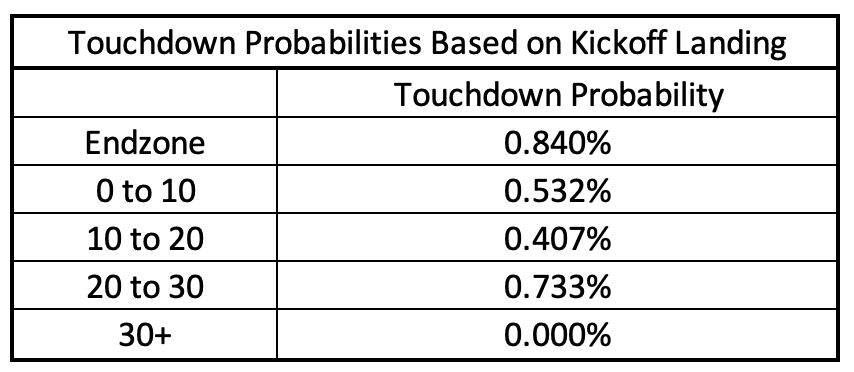The height and width of the screenshot is (372, 854).
Task: Click the table title about Kickoff Landing
Action: [428, 44]
